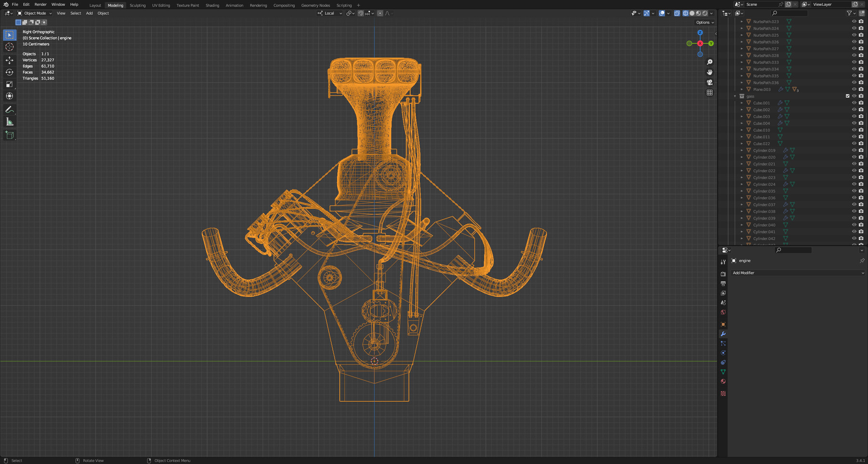Viewport: 868px width, 464px height.
Task: Open the Render menu
Action: point(41,4)
